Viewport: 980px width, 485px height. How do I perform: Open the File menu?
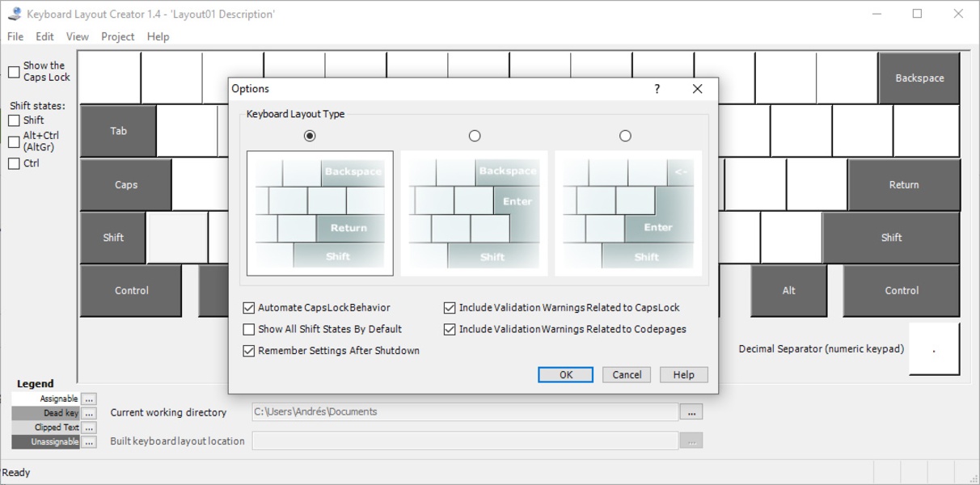15,36
